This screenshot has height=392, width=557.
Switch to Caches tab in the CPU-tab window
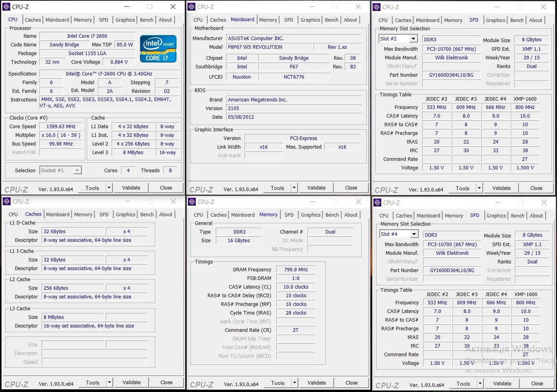click(x=33, y=20)
